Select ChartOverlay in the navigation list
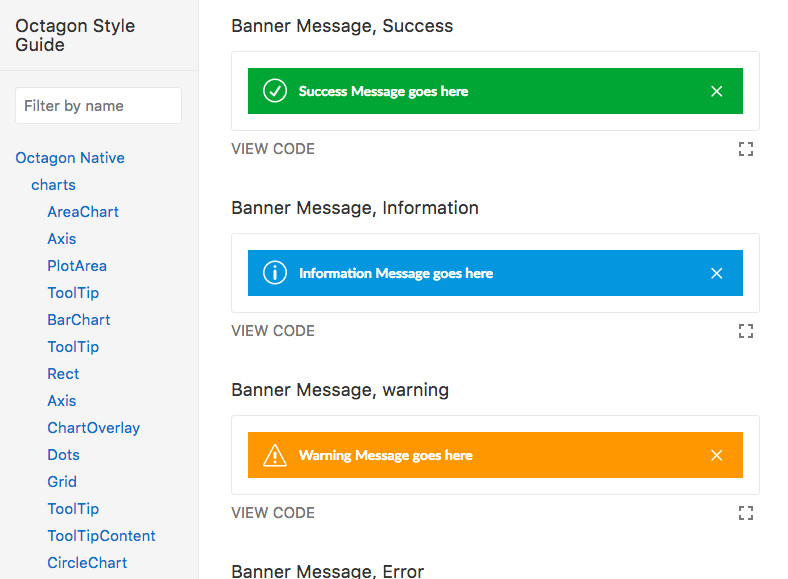 point(94,428)
